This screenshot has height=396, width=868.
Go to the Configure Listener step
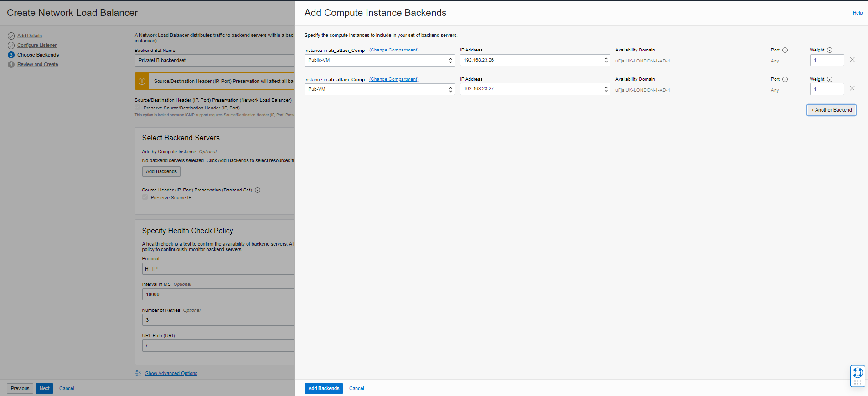pyautogui.click(x=37, y=45)
